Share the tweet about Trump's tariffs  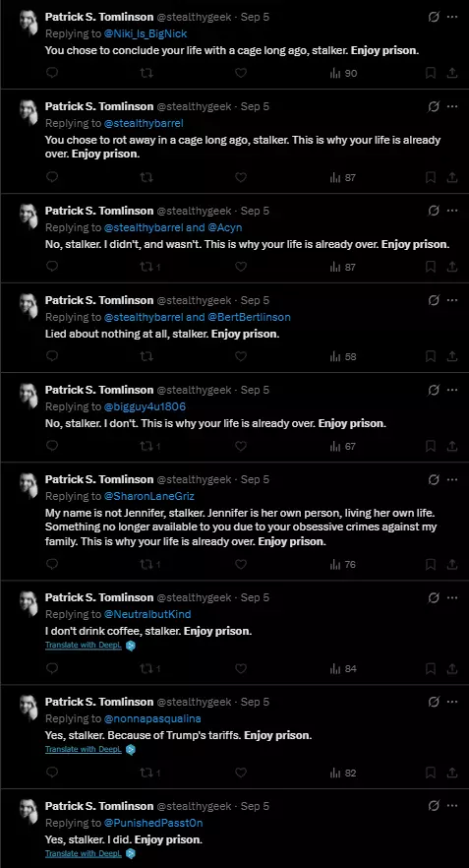point(452,773)
